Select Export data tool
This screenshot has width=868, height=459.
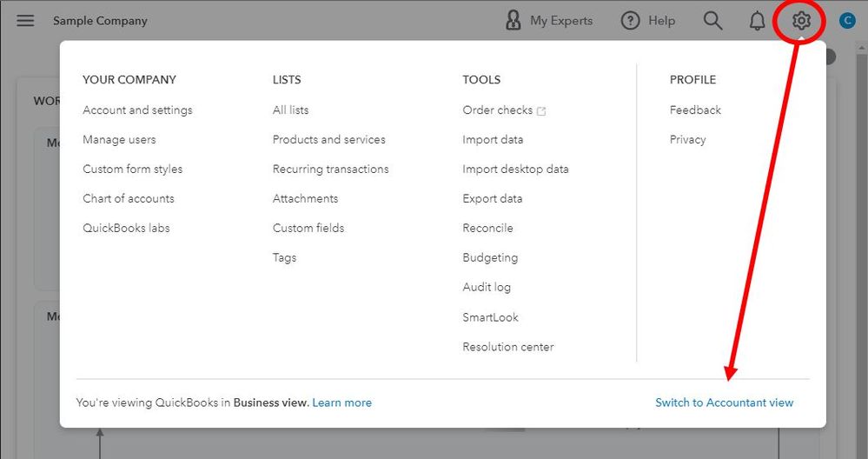coord(492,198)
